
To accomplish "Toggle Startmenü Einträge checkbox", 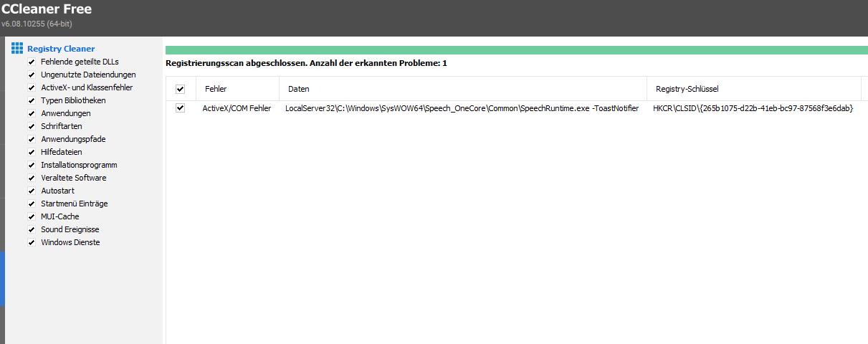I will coord(31,204).
